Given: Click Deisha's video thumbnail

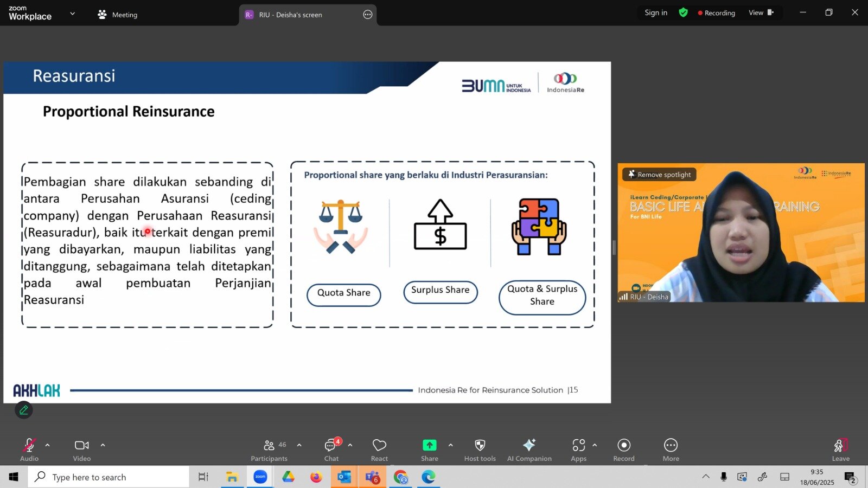Looking at the screenshot, I should (x=741, y=233).
